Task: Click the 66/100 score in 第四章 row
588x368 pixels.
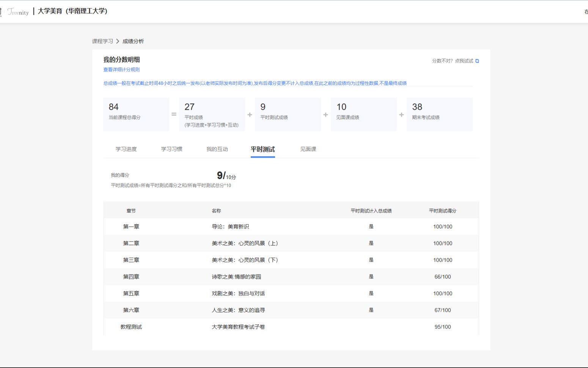Action: pos(443,277)
